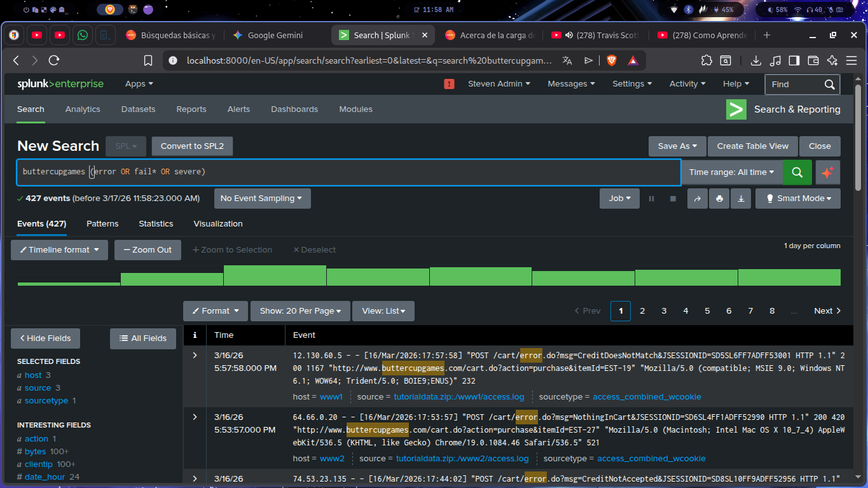Click the tallest green timeline column
The width and height of the screenshot is (868, 488).
point(275,275)
